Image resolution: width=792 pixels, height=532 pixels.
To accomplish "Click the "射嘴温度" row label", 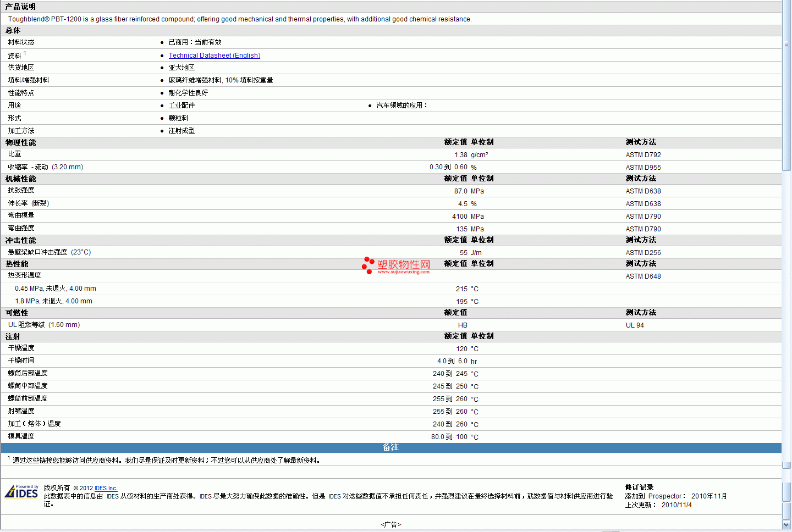I will pyautogui.click(x=21, y=411).
